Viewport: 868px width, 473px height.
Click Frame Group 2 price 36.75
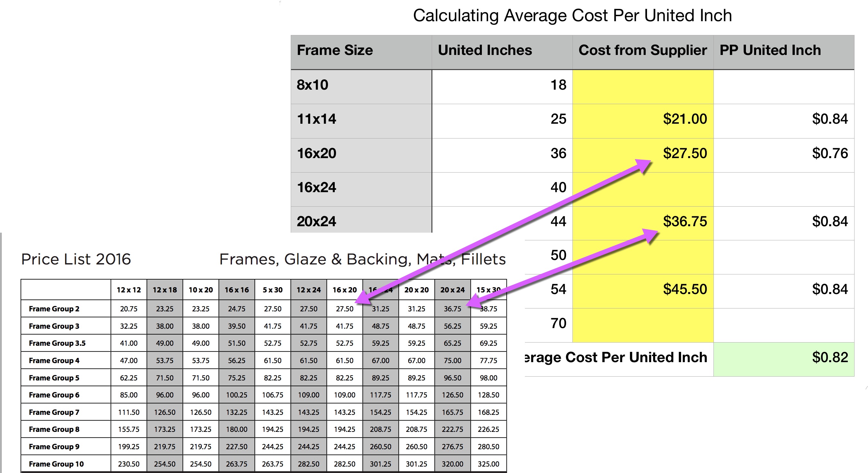point(452,309)
